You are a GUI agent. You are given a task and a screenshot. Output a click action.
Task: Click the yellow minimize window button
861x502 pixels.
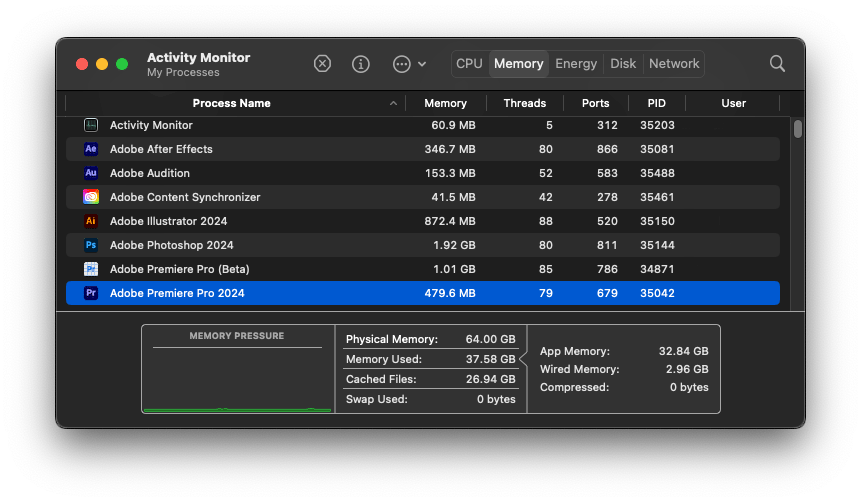102,64
